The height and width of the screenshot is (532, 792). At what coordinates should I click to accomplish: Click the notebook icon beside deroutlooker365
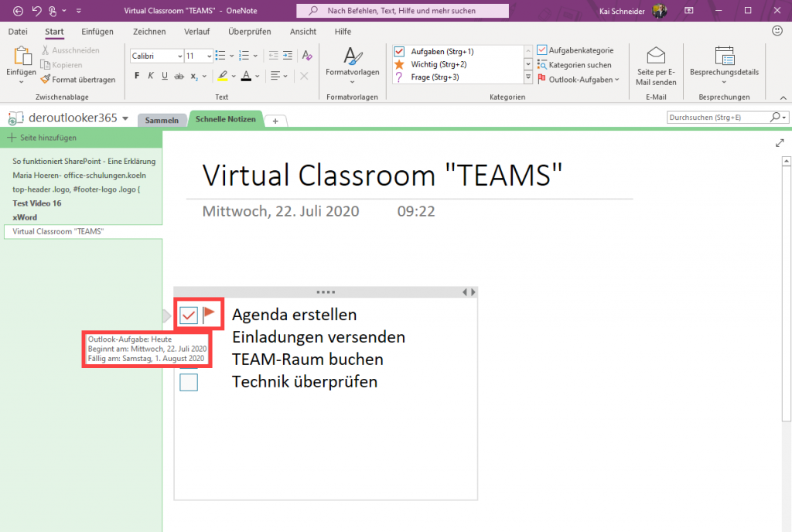(x=15, y=118)
